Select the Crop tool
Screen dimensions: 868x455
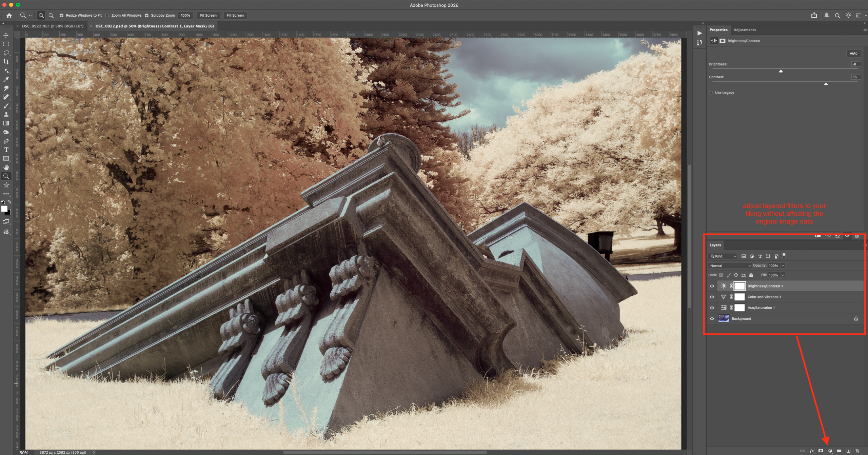coord(6,61)
